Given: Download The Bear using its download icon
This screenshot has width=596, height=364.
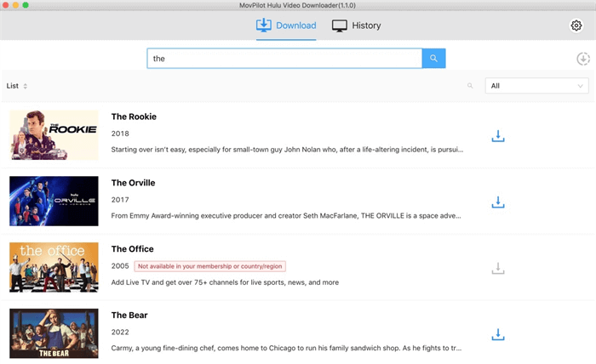Looking at the screenshot, I should (498, 334).
